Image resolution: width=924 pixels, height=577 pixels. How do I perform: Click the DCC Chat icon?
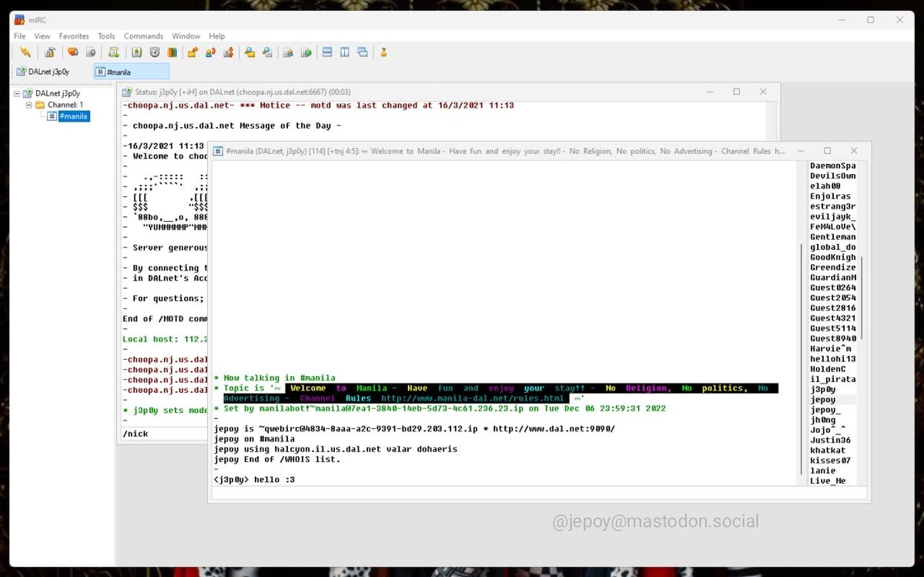pos(210,52)
